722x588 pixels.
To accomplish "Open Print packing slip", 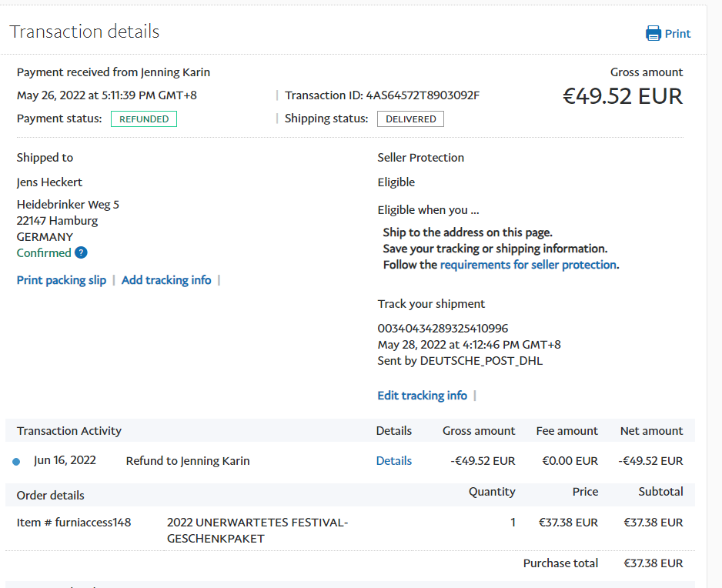I will pyautogui.click(x=62, y=280).
